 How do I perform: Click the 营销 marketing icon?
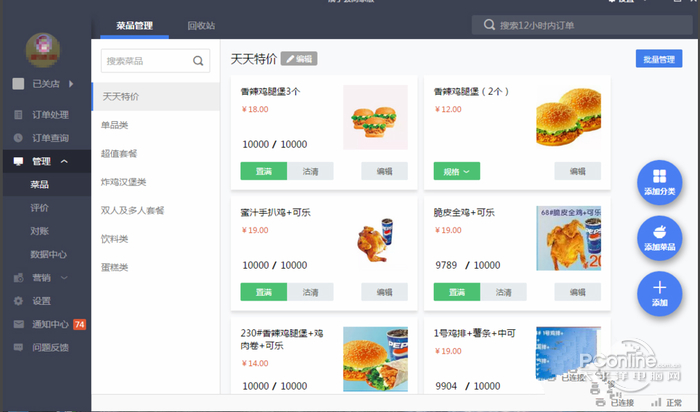[18, 278]
